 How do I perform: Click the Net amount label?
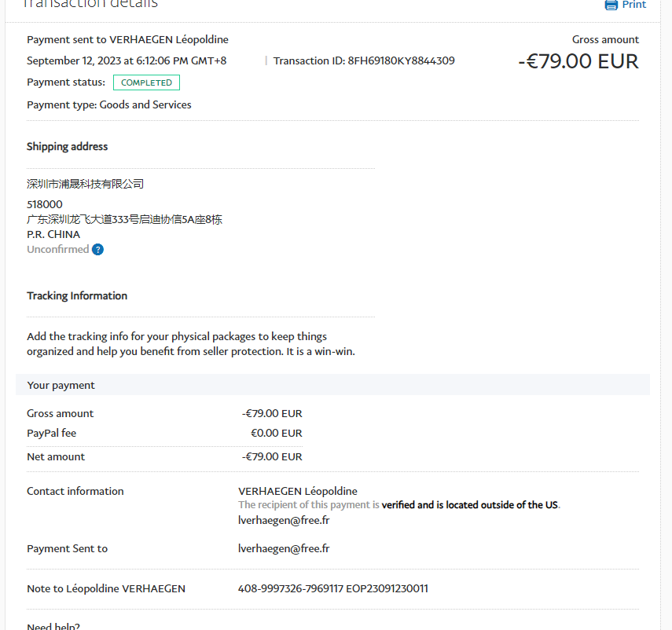(x=56, y=456)
